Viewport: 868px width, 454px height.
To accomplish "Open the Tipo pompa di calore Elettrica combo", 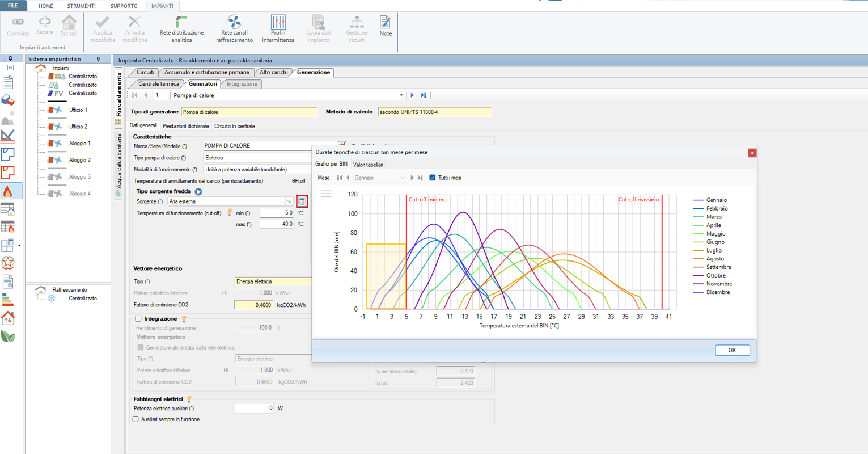I will tap(258, 158).
